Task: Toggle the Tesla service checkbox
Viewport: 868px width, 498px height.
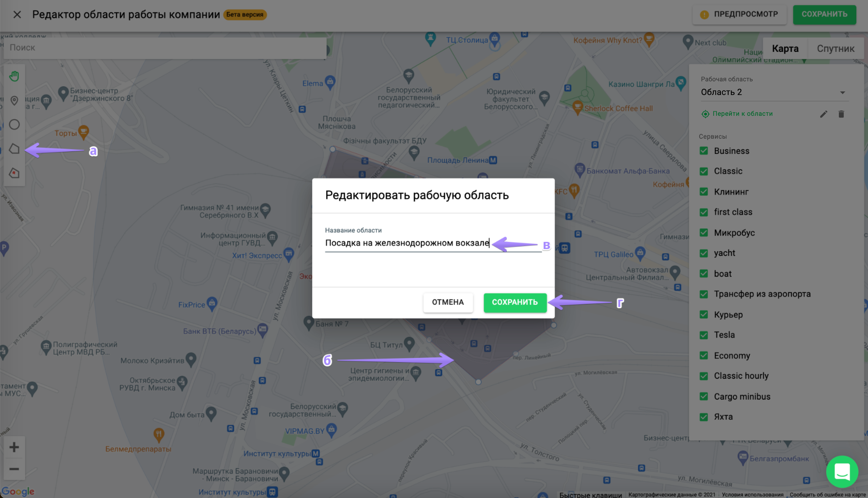Action: click(x=704, y=335)
